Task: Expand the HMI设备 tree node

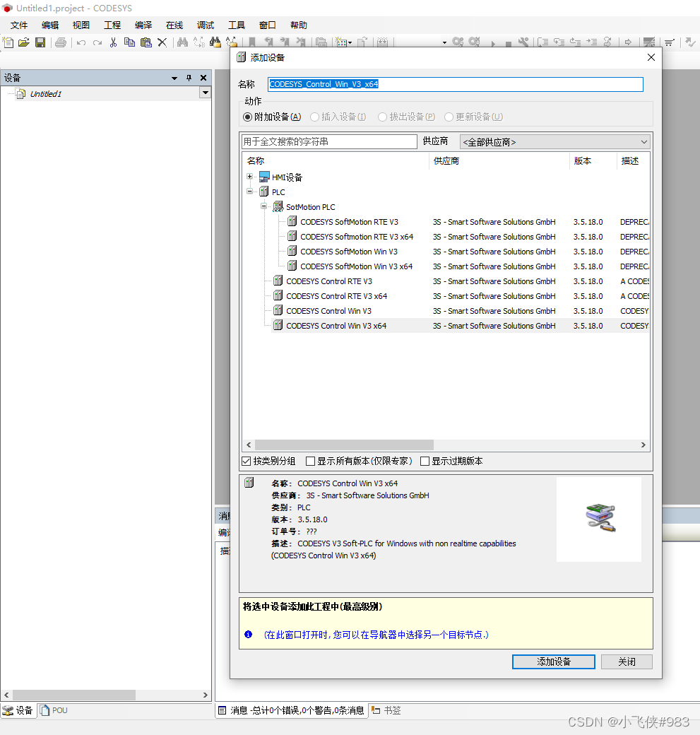Action: click(x=250, y=177)
